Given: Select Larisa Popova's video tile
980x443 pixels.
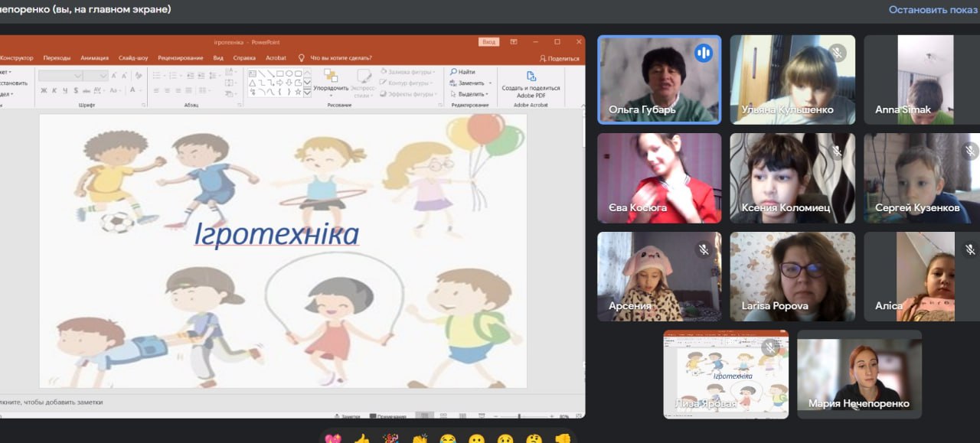Looking at the screenshot, I should (x=792, y=276).
